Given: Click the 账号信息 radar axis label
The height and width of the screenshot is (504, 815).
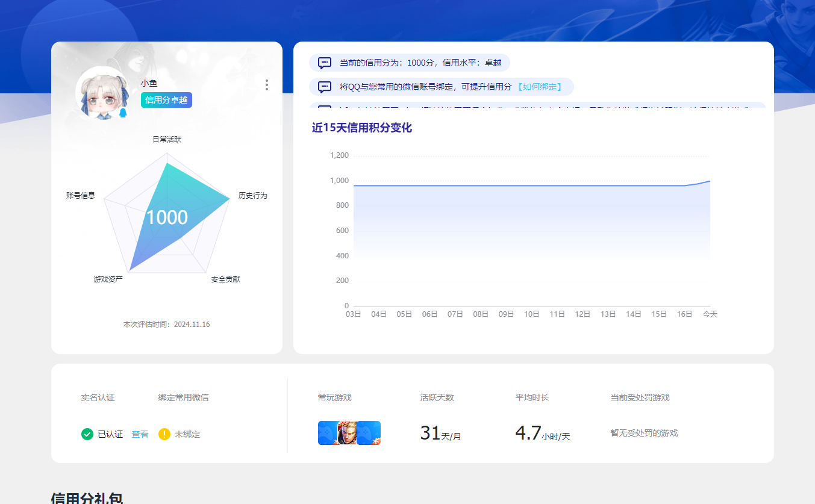Looking at the screenshot, I should [81, 196].
